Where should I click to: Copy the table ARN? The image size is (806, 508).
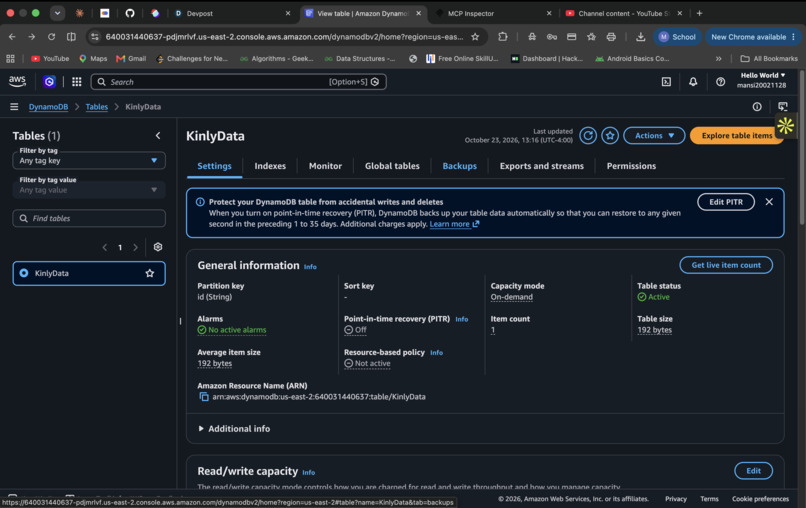click(x=204, y=396)
